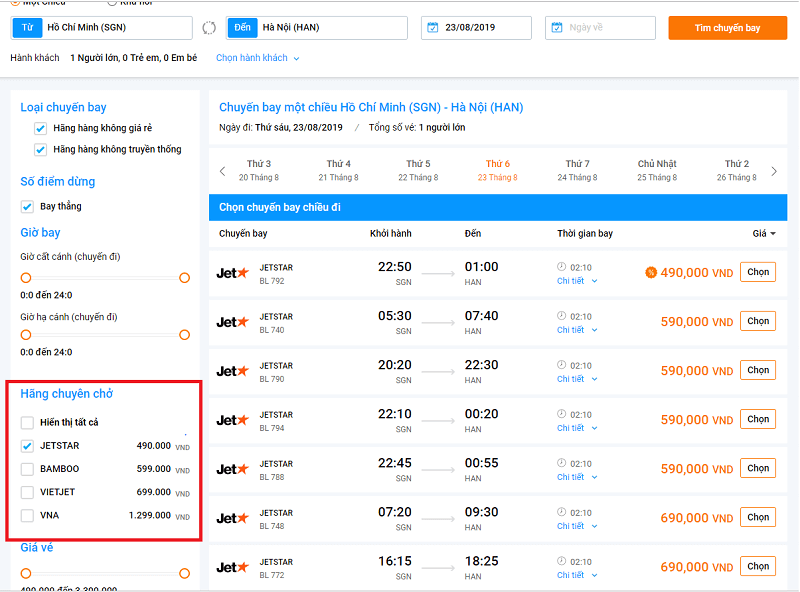This screenshot has width=800, height=592.
Task: Click clock icon of flight BL 794
Action: click(x=562, y=413)
